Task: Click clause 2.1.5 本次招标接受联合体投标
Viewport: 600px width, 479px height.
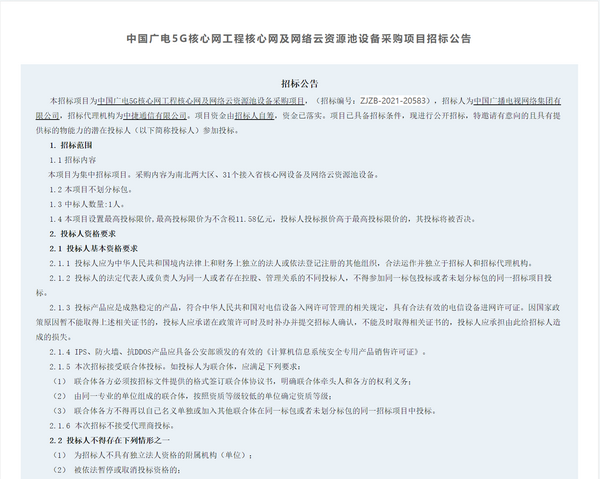Action: [175, 367]
